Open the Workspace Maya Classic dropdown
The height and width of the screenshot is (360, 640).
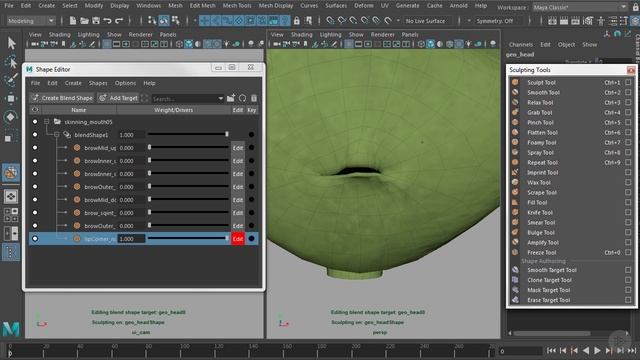580,7
